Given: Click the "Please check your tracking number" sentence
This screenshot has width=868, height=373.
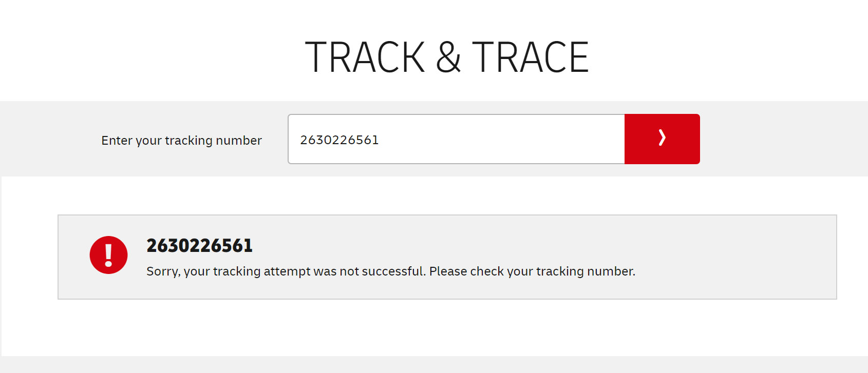Looking at the screenshot, I should pos(532,271).
